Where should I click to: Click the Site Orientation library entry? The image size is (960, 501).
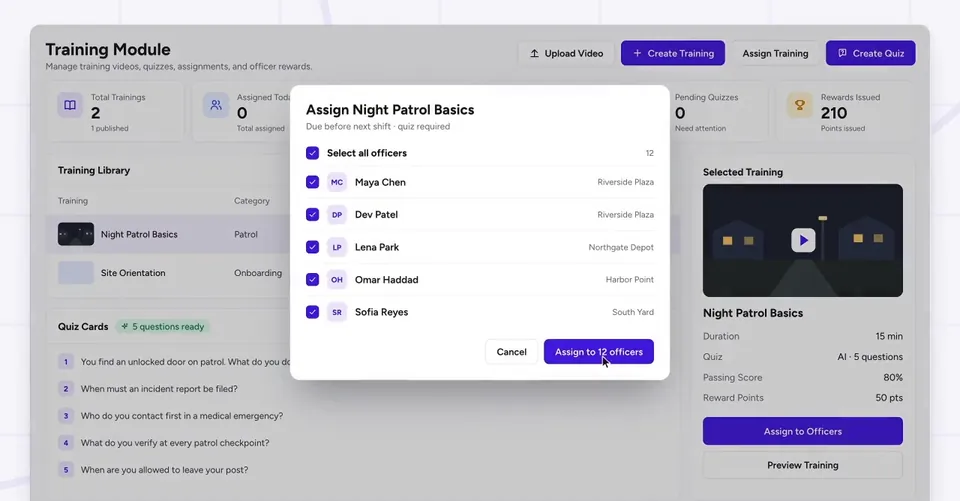(133, 273)
